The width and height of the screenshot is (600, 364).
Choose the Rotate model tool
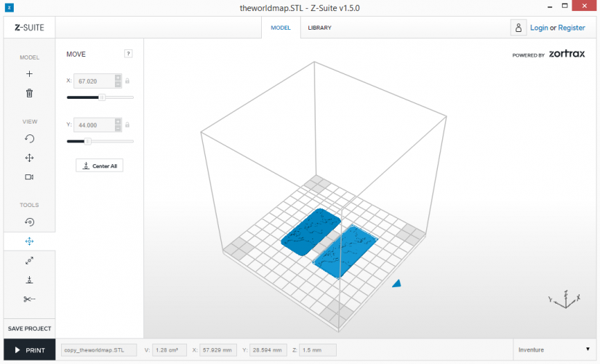[x=29, y=222]
